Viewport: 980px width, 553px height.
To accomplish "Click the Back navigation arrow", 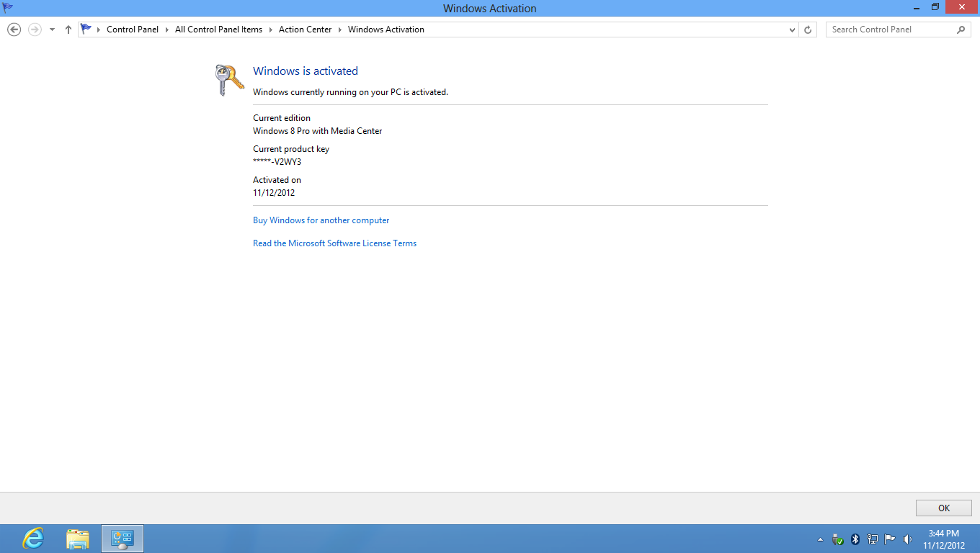I will [14, 30].
